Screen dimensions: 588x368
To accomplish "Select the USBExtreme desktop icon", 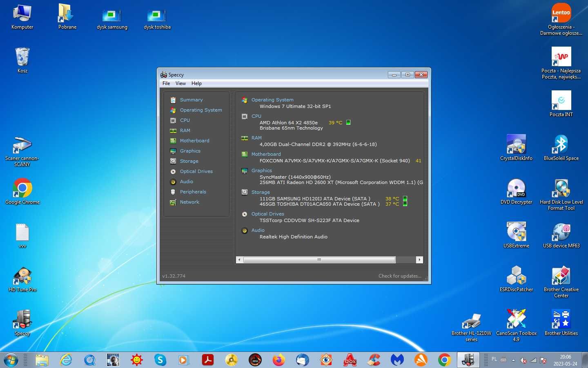I will (x=517, y=235).
